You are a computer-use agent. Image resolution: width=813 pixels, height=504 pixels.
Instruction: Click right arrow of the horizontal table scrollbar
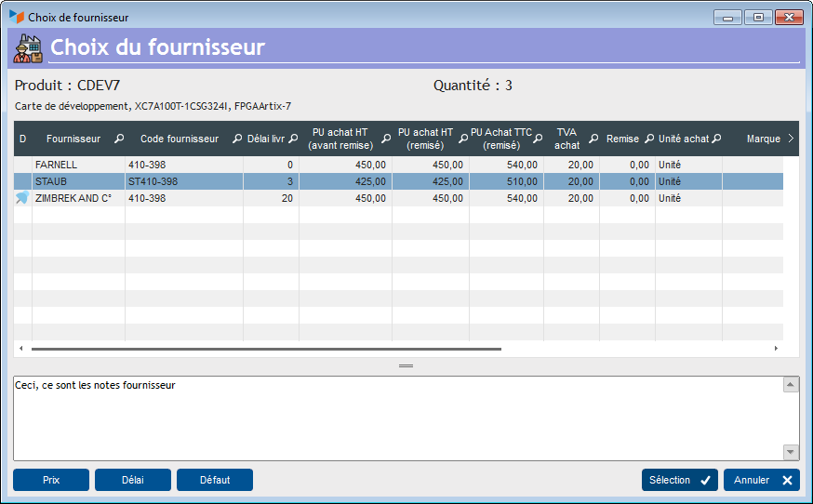(x=776, y=349)
